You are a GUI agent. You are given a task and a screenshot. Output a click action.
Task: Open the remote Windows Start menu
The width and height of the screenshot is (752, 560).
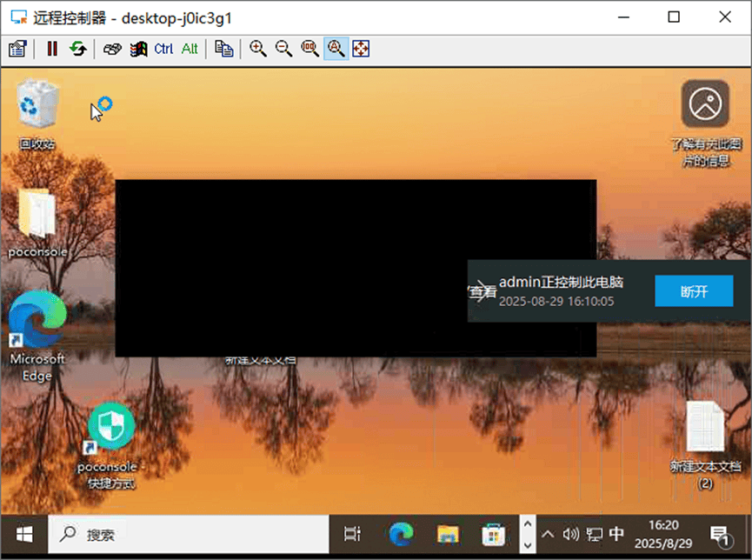[x=23, y=534]
